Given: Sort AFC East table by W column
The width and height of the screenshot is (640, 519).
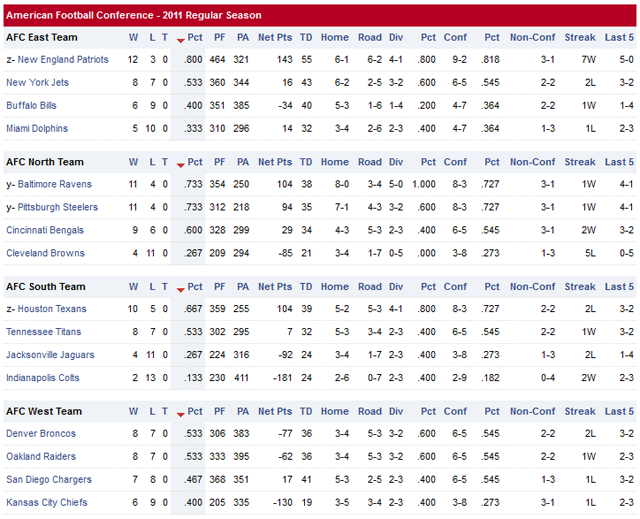Looking at the screenshot, I should pos(133,38).
